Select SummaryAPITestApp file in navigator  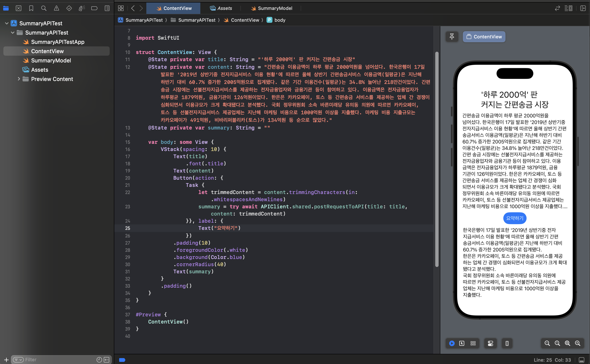tap(58, 42)
